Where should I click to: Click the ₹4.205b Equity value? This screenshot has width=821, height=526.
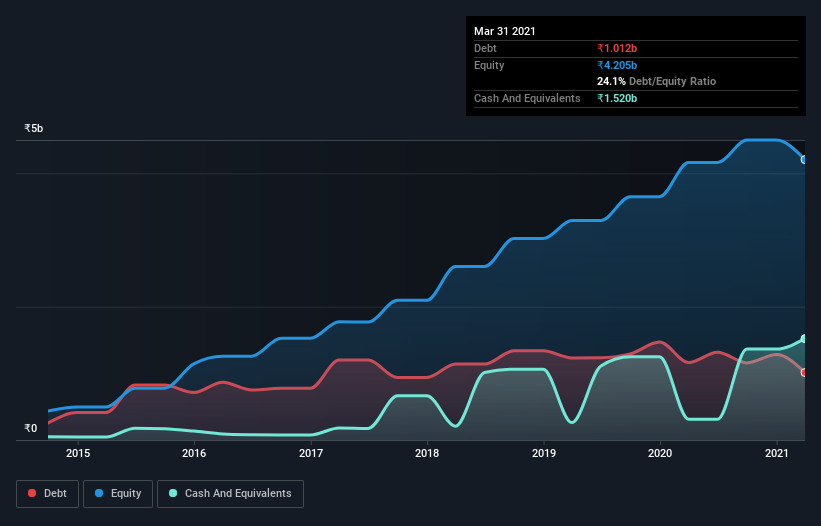click(617, 65)
